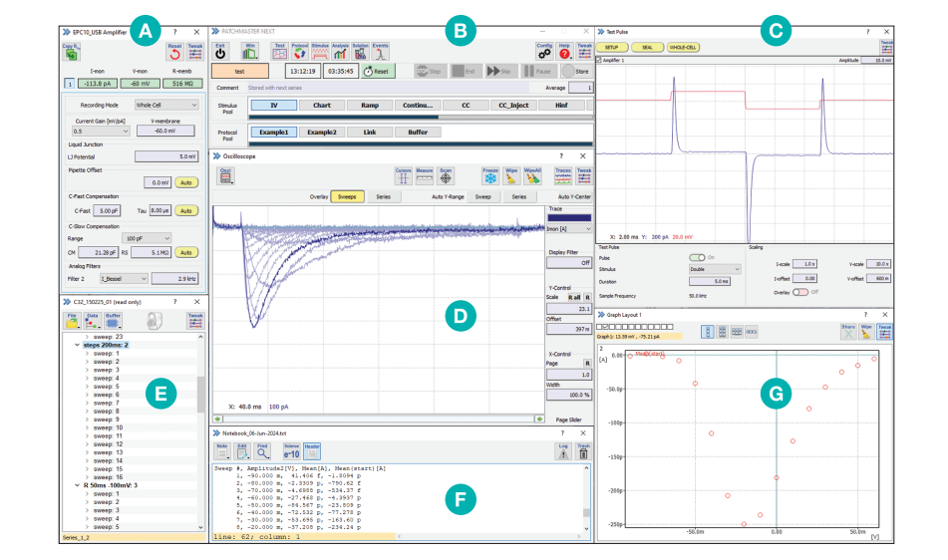Click the Find magnifier icon in Notebook
The height and width of the screenshot is (560, 948).
(262, 451)
